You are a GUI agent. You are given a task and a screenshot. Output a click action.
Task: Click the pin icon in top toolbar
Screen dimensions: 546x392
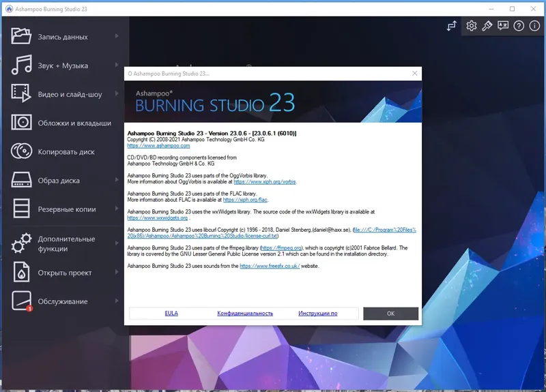pos(487,26)
